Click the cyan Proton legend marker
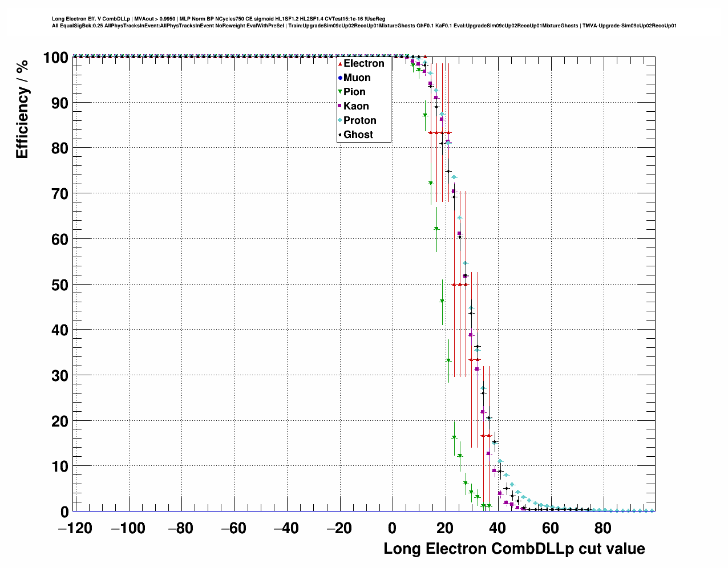Screen dimensions: 728x568 [x=340, y=120]
